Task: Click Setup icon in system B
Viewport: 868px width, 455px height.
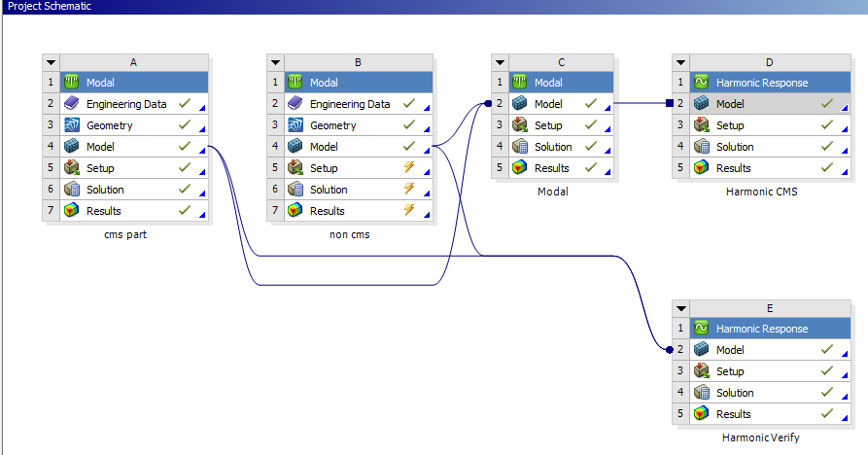Action: pyautogui.click(x=295, y=167)
